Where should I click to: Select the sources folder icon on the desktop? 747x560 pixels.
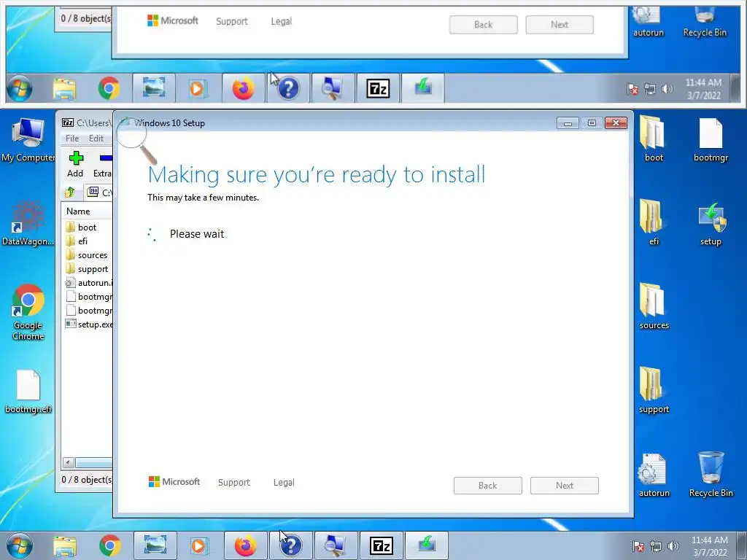point(654,307)
